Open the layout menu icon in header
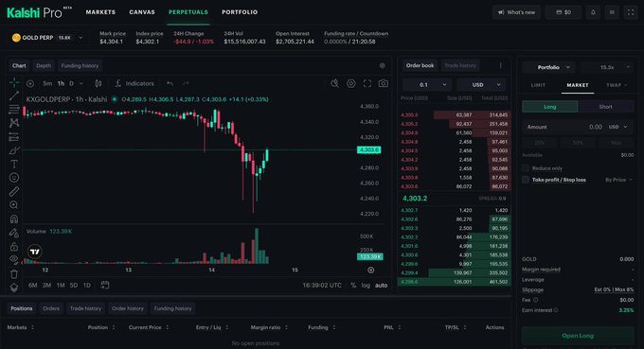 [612, 12]
